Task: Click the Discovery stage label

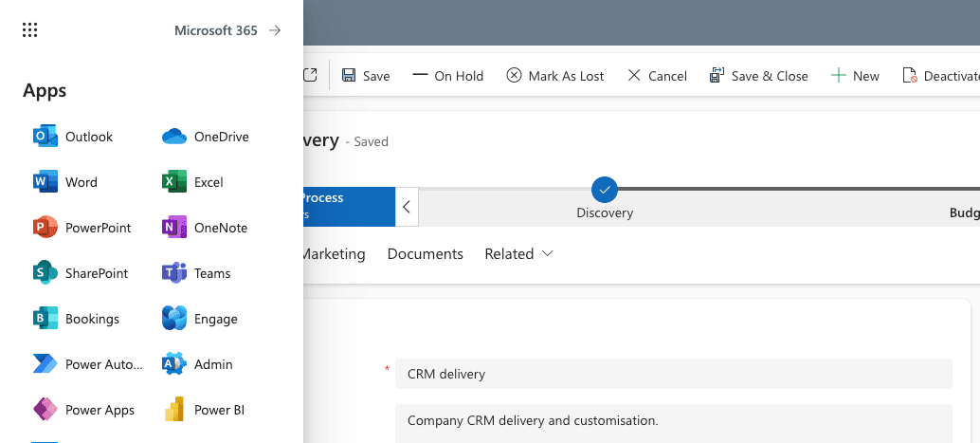Action: pos(605,212)
